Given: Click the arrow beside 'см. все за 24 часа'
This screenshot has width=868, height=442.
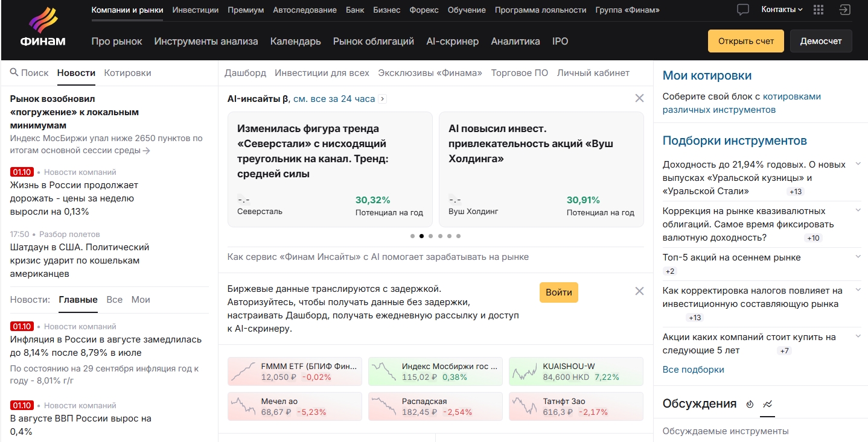Looking at the screenshot, I should (x=382, y=99).
